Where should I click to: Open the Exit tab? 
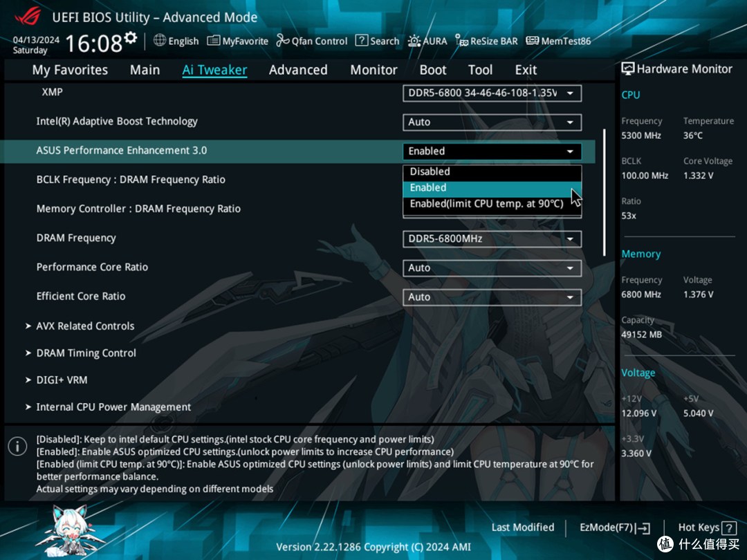[526, 70]
